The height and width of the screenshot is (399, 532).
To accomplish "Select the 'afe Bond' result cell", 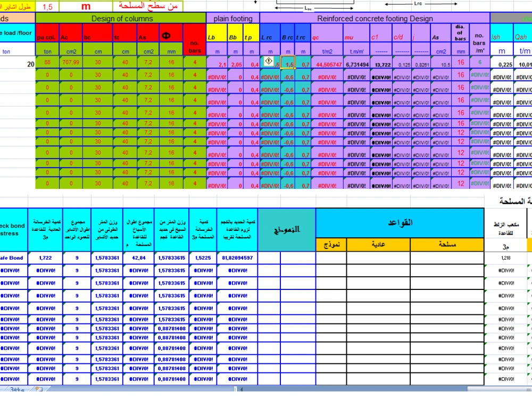I will [14, 258].
